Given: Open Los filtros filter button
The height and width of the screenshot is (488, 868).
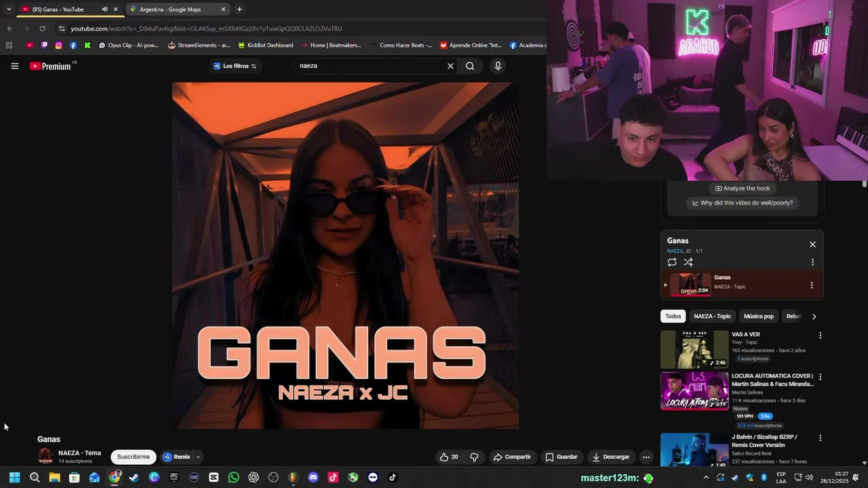Looking at the screenshot, I should click(x=235, y=66).
